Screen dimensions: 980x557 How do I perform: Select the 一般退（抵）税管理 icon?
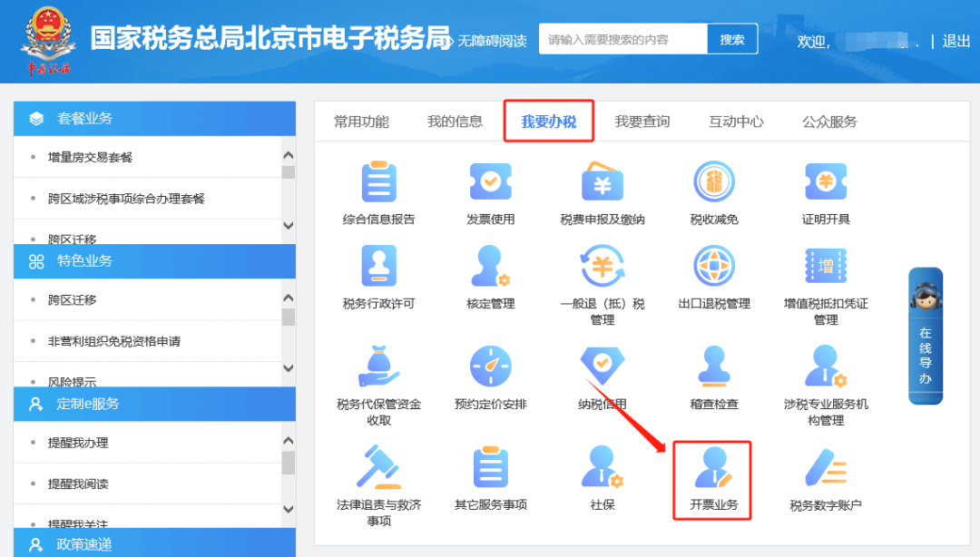[x=603, y=266]
